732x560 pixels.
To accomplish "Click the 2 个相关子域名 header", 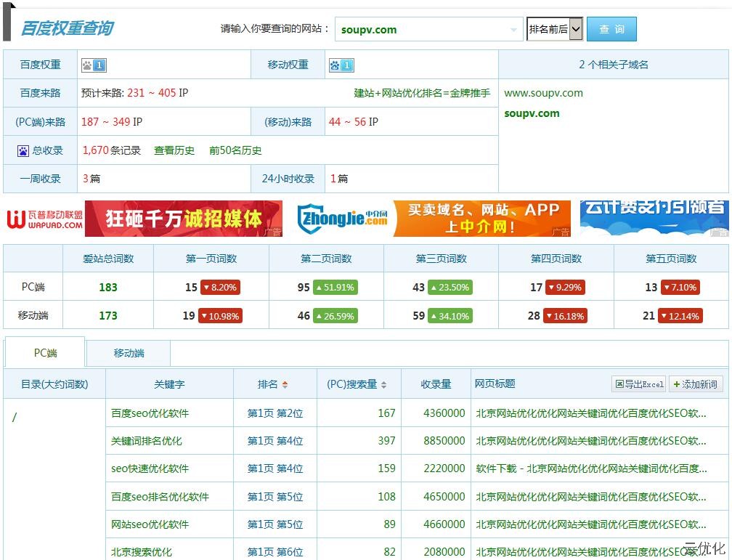I will pos(614,65).
